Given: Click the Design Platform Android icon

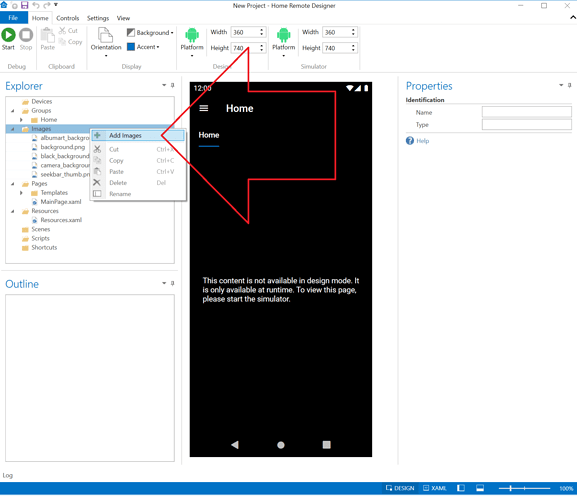Looking at the screenshot, I should point(192,35).
